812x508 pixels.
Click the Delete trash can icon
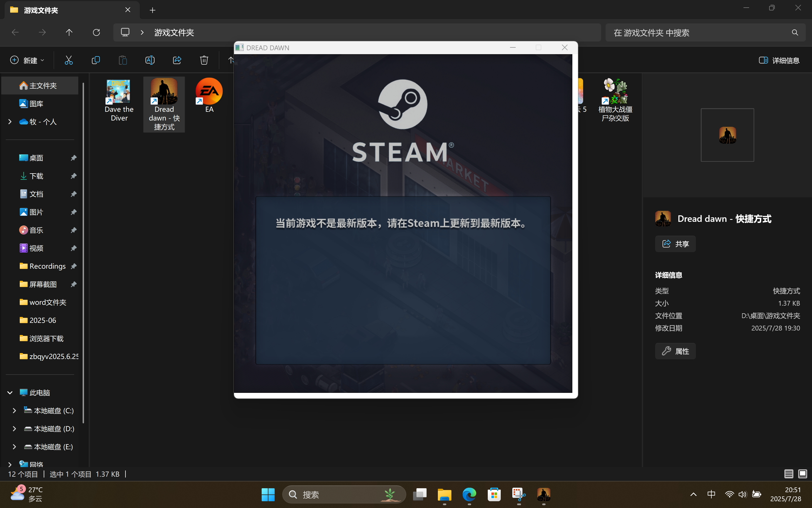click(204, 60)
